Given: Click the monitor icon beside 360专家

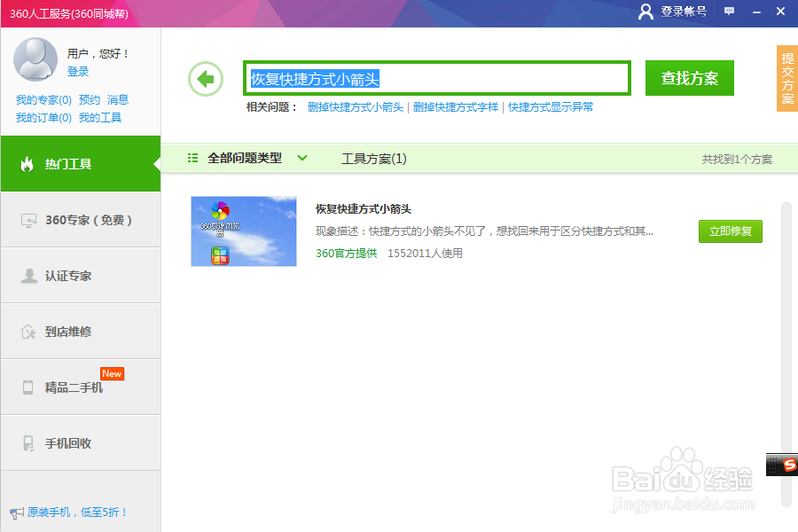Looking at the screenshot, I should coord(28,221).
